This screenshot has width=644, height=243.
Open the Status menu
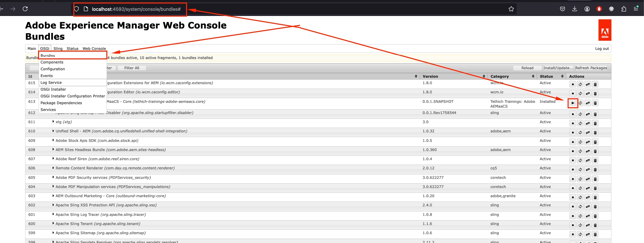tap(72, 49)
